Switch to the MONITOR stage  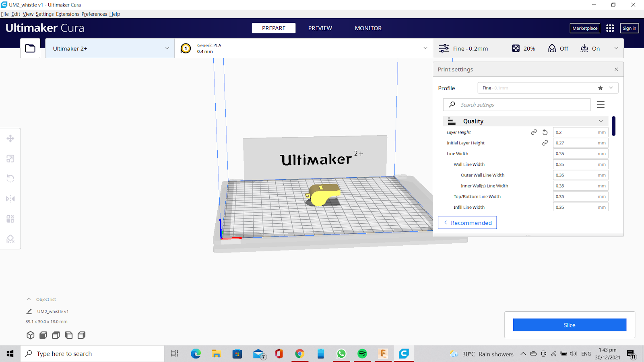click(368, 28)
